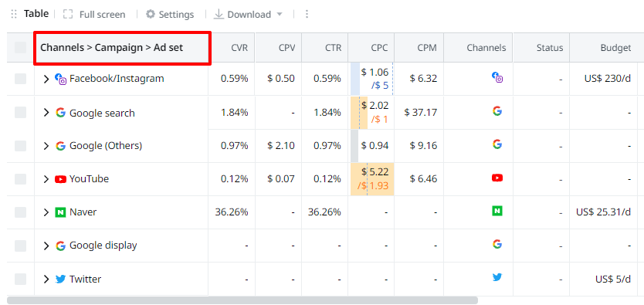This screenshot has width=644, height=305.
Task: Check the YouTube row checkbox
Action: coord(21,179)
